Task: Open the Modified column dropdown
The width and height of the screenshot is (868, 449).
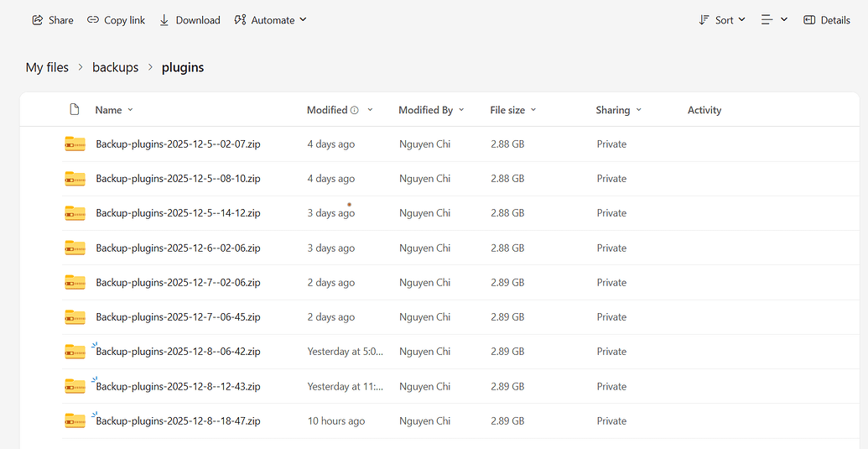Action: (371, 110)
